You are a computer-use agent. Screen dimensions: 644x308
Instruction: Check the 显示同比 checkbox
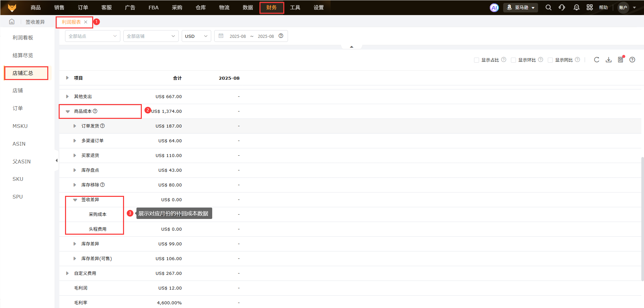point(550,60)
